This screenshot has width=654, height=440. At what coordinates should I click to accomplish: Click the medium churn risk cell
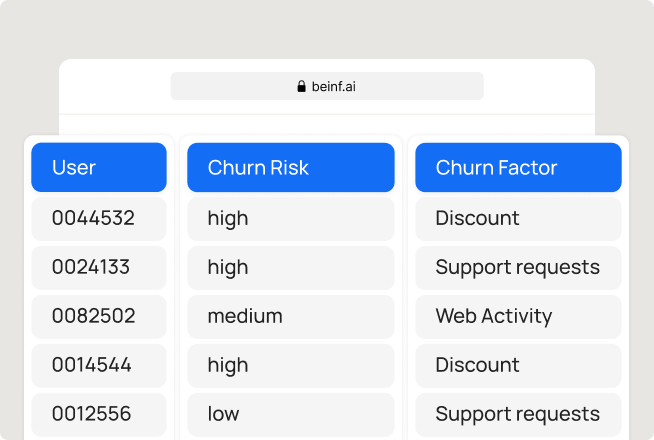coord(290,316)
